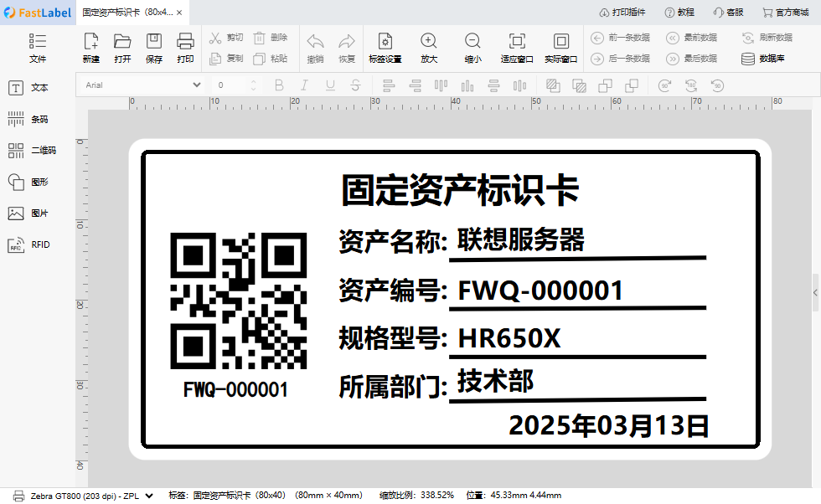Align objects to left edge
The width and height of the screenshot is (821, 504).
coord(389,85)
